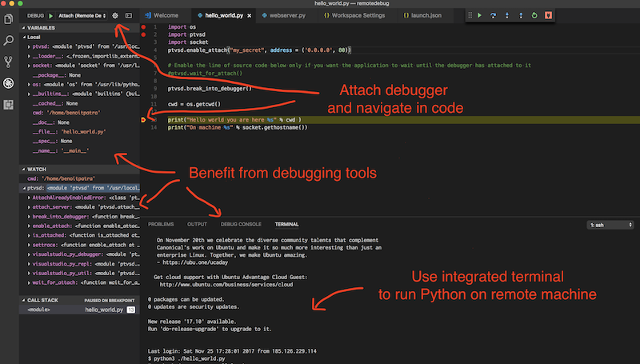
Task: Expand the ptvsd variable under Local
Action: coord(29,46)
